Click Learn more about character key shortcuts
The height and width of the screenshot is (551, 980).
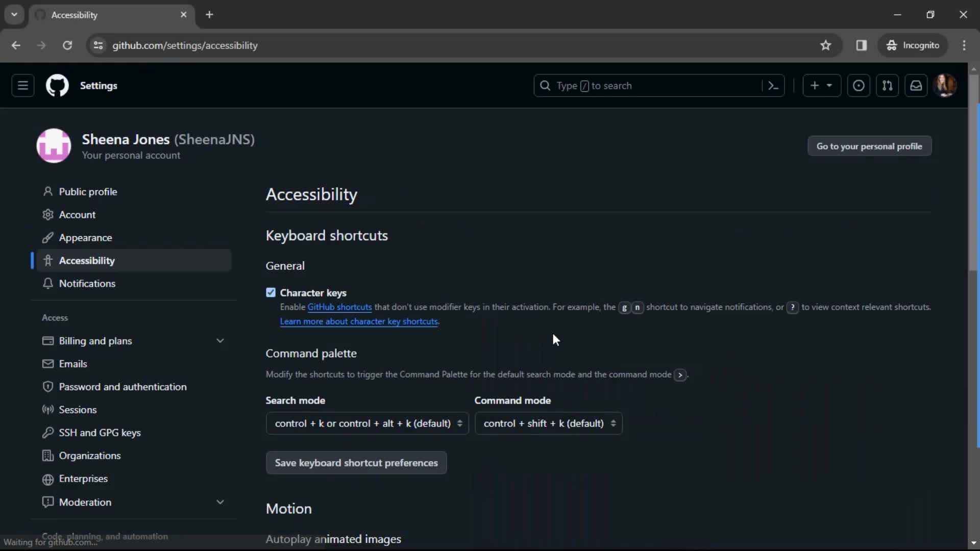tap(359, 321)
